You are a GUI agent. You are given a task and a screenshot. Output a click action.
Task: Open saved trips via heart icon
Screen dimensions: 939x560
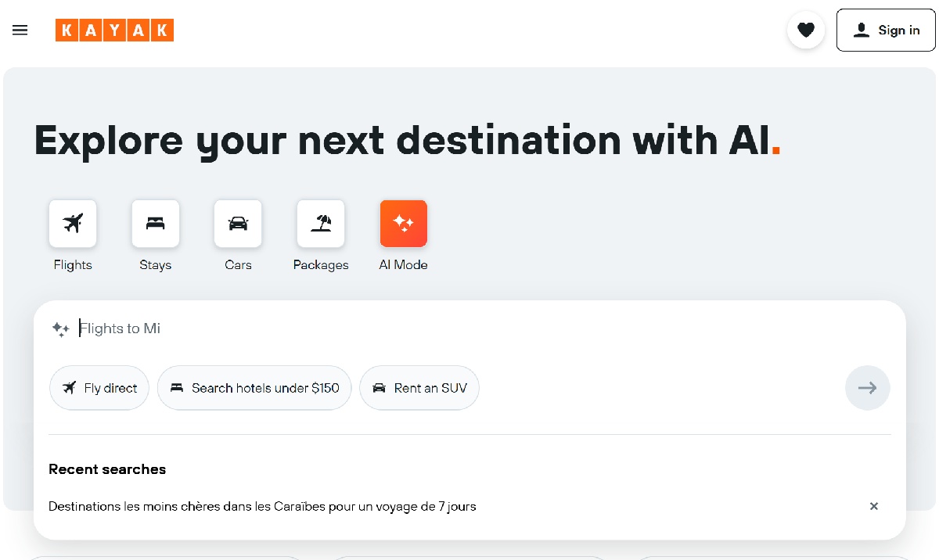point(805,31)
